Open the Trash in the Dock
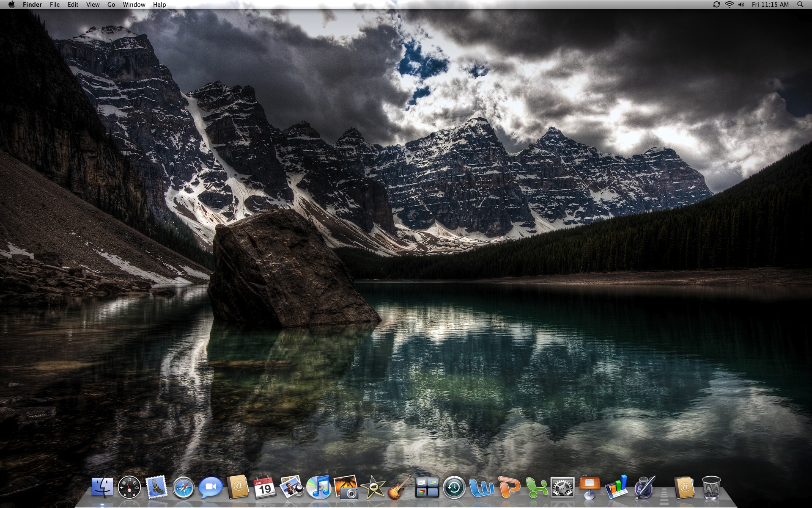This screenshot has width=812, height=508. [x=711, y=487]
